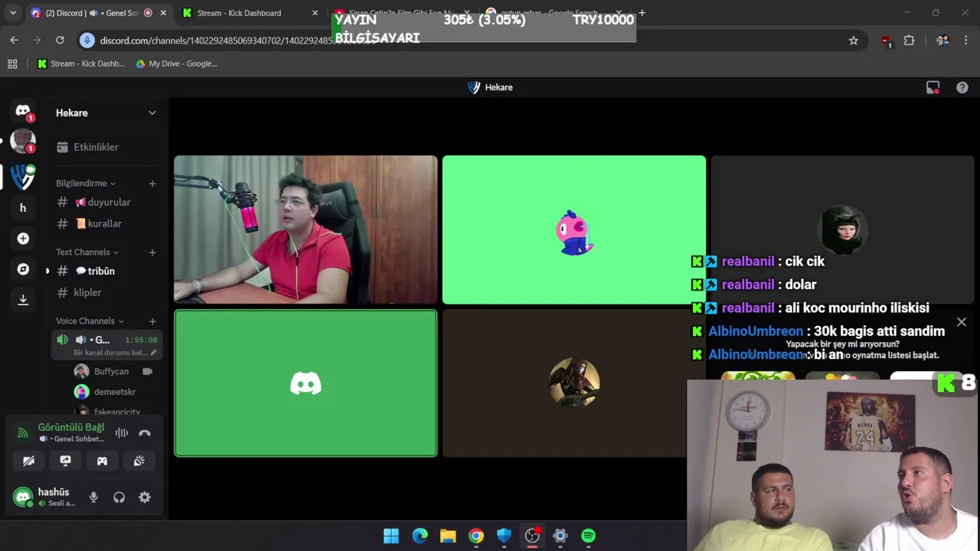Open Chrome profile avatar icon
This screenshot has width=980, height=551.
[x=942, y=41]
